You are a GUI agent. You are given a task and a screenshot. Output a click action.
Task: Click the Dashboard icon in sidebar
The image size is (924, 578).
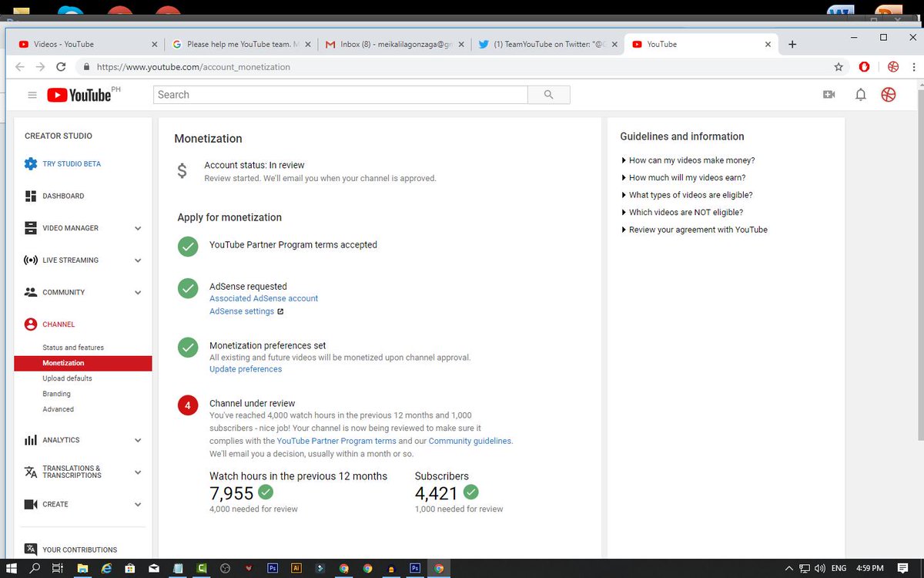(x=31, y=196)
